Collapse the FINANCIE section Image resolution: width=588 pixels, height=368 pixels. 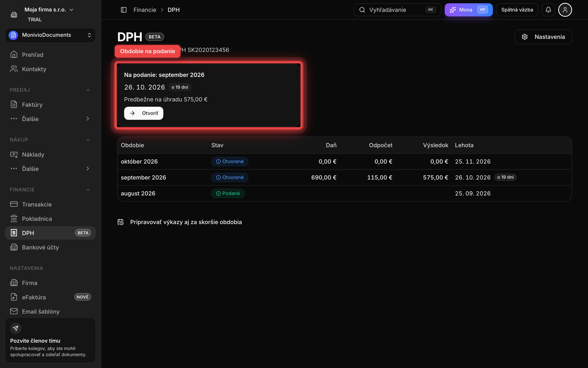(88, 190)
